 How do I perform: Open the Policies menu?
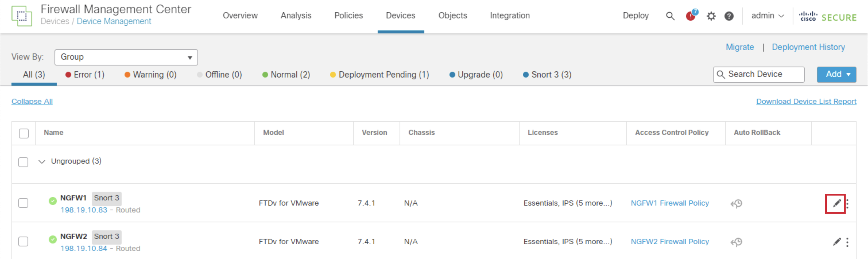[x=348, y=16]
